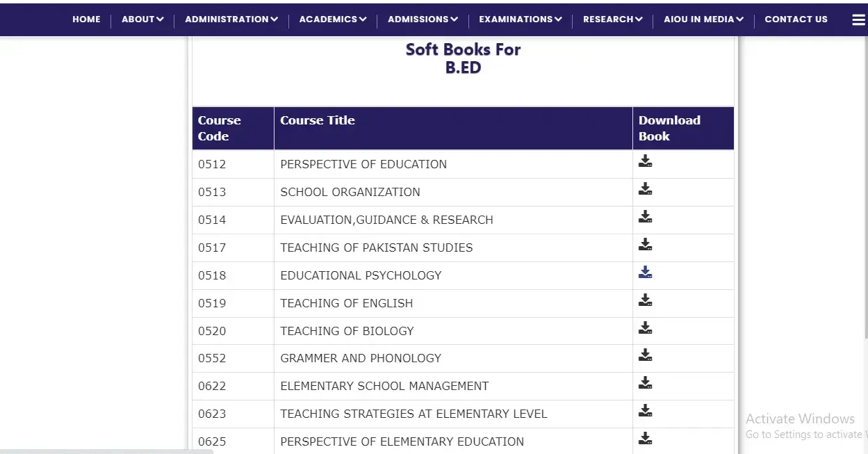Screen dimensions: 868x454
Task: Download the School Organization book
Action: click(x=646, y=189)
